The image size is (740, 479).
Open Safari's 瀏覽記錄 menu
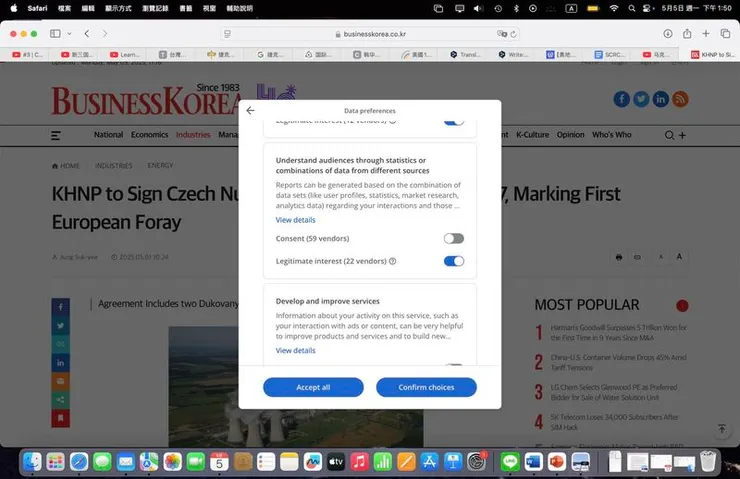pyautogui.click(x=155, y=8)
